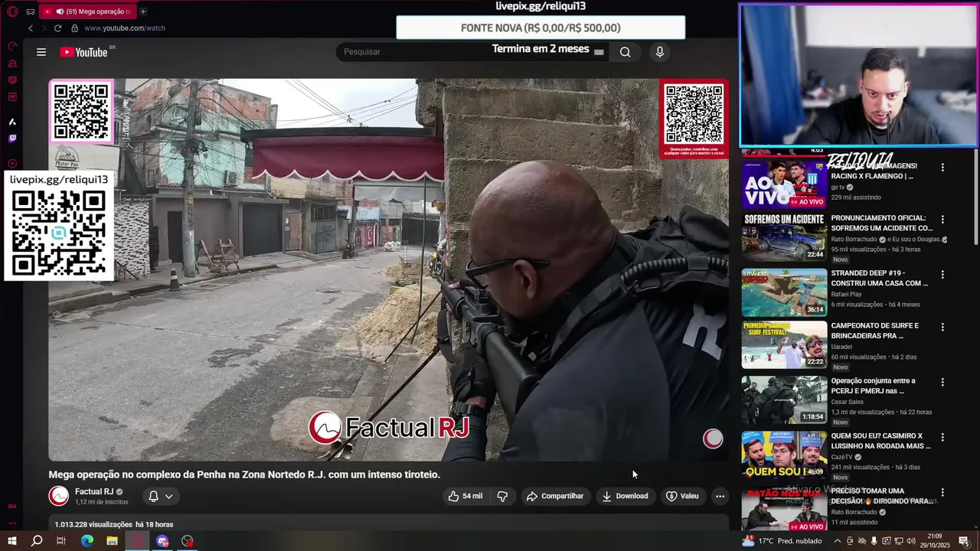Screen dimensions: 980x551
Task: Click the main video player
Action: coord(389,270)
